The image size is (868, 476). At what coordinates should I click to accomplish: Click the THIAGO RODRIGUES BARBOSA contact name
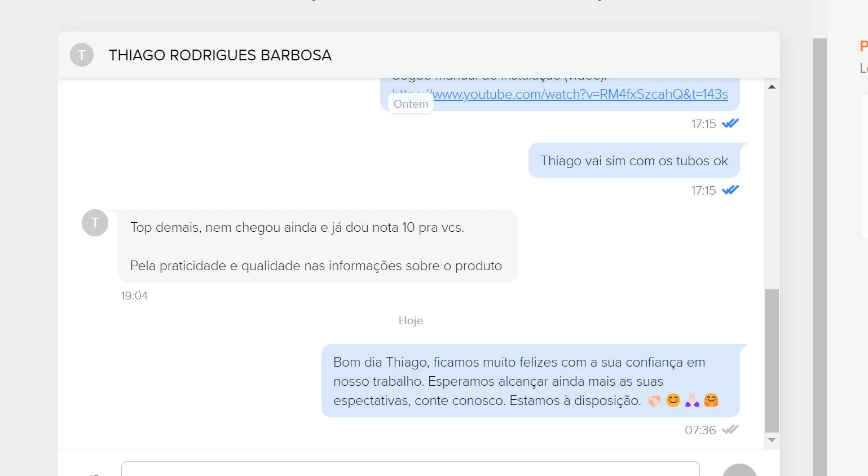coord(220,55)
